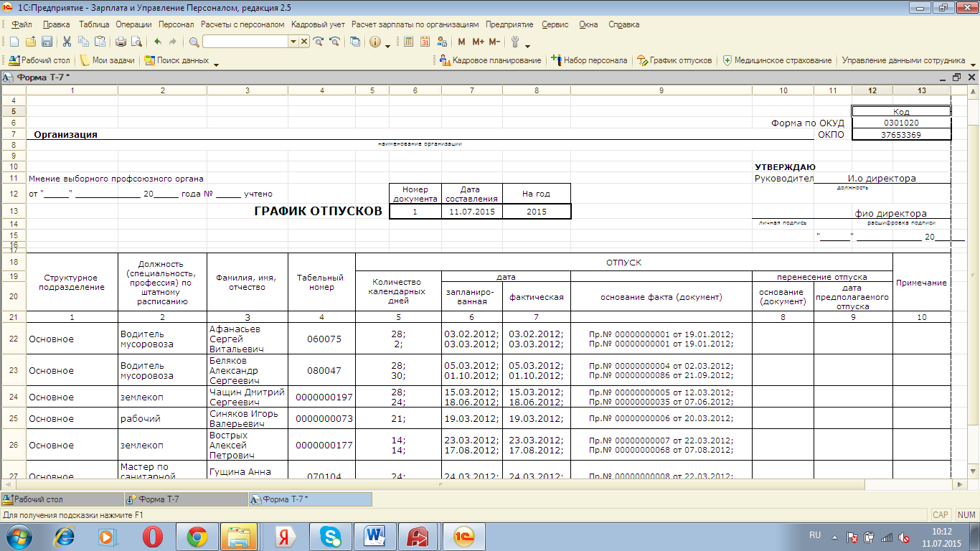Clear search field with the X button

(x=304, y=42)
